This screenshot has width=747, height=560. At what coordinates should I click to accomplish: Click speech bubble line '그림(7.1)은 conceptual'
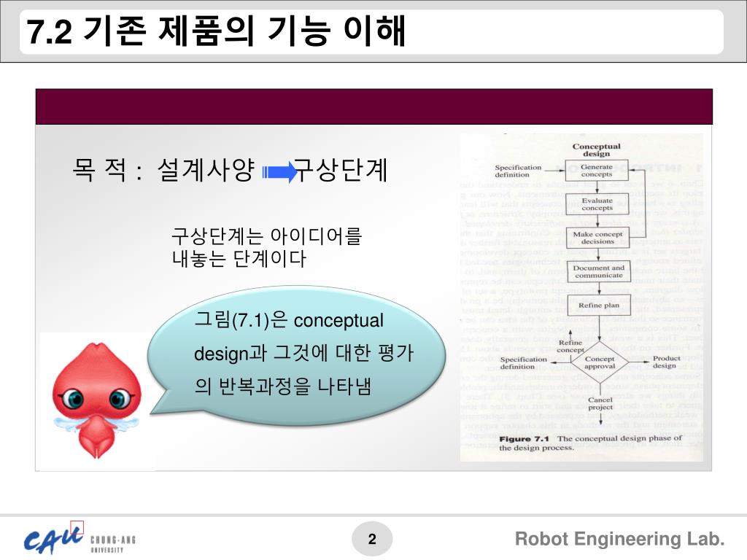tap(289, 320)
